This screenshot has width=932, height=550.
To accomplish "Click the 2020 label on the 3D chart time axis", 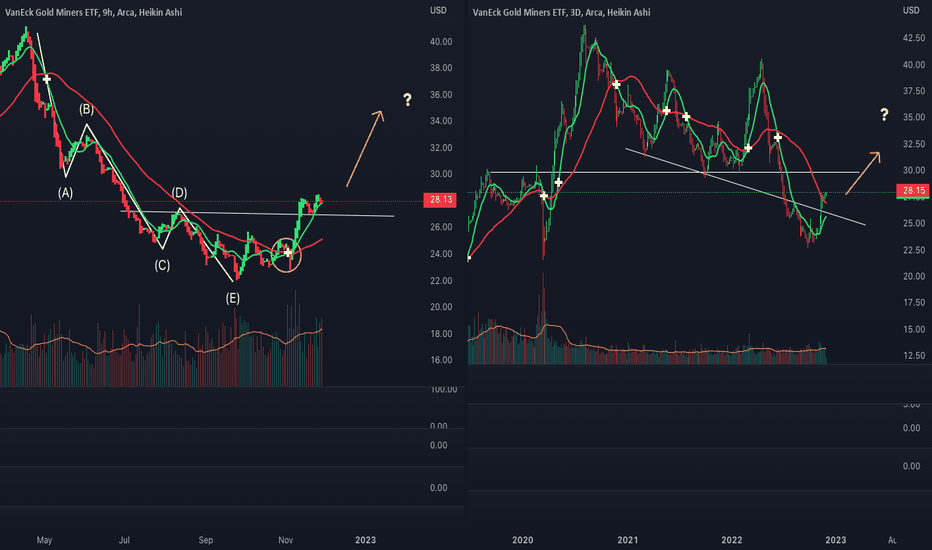I will [x=522, y=540].
